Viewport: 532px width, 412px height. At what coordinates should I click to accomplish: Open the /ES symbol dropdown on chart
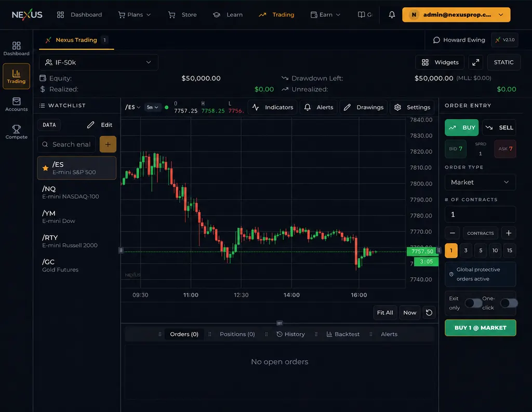pos(132,107)
